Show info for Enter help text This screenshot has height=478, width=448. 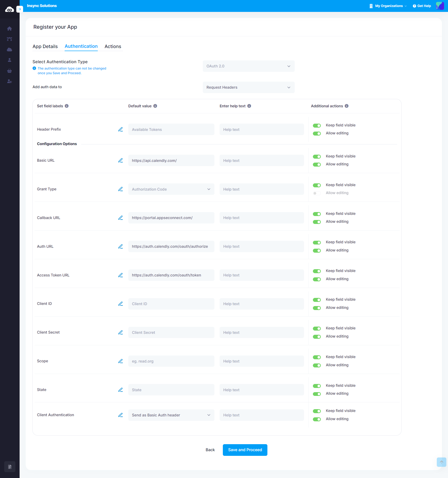click(x=249, y=106)
